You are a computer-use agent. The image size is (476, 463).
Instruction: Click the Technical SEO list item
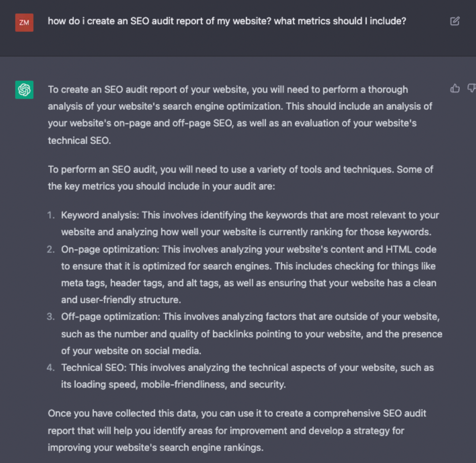coord(247,376)
